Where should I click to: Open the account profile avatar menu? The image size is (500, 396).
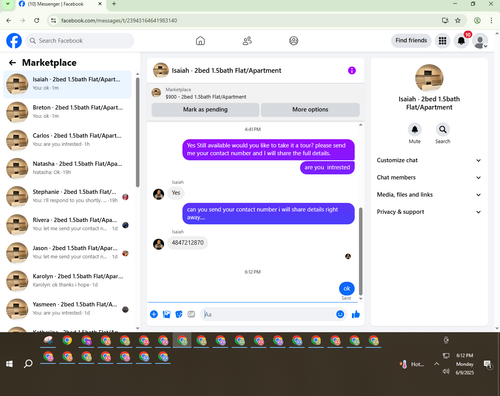pos(480,41)
